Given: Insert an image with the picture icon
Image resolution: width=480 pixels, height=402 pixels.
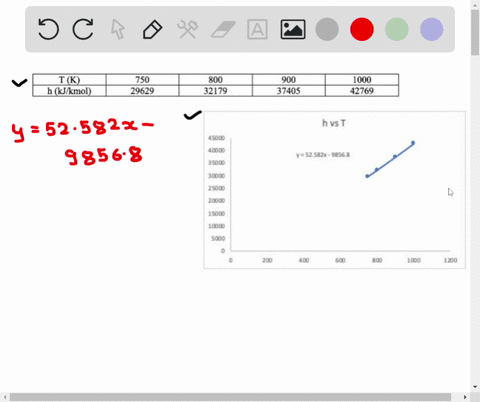Looking at the screenshot, I should 293,29.
